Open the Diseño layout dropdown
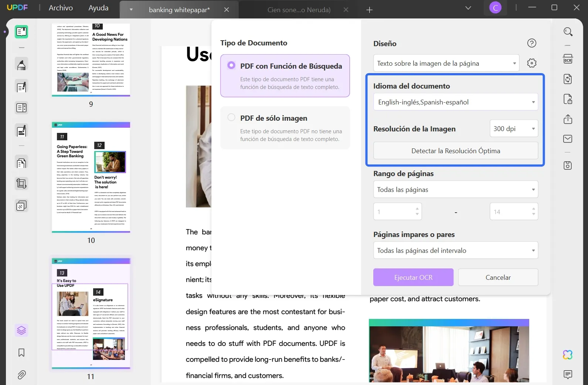The width and height of the screenshot is (588, 385). (x=446, y=63)
